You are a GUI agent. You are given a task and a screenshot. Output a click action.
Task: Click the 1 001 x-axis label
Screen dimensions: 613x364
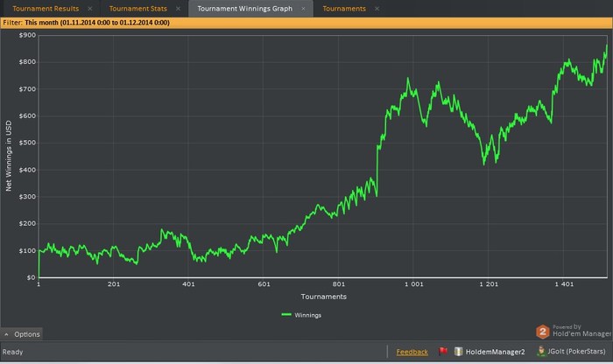point(414,284)
